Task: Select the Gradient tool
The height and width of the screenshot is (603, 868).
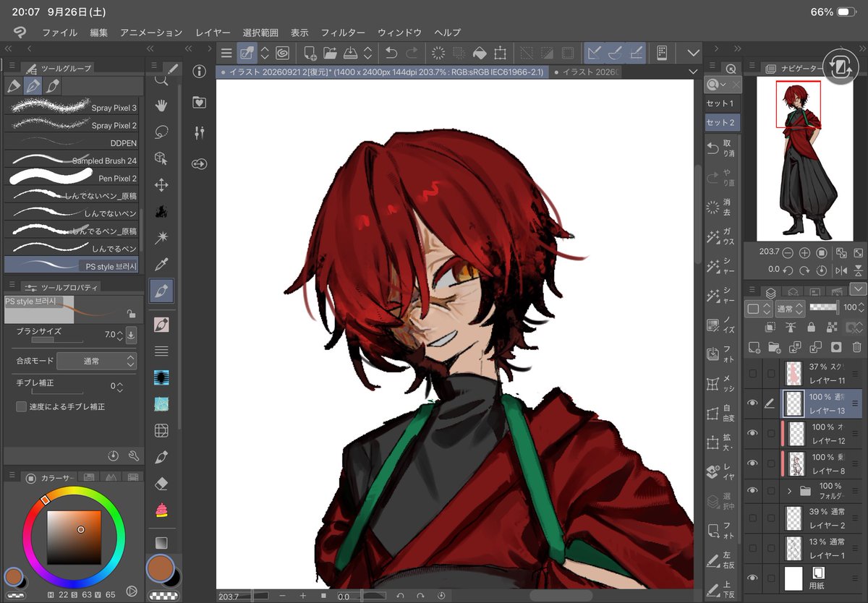Action: (x=161, y=542)
